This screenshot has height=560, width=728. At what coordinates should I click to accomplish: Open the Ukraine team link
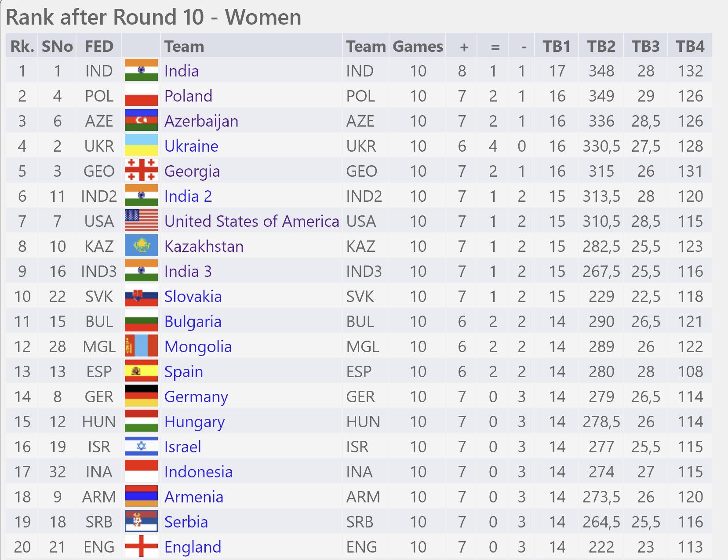191,146
